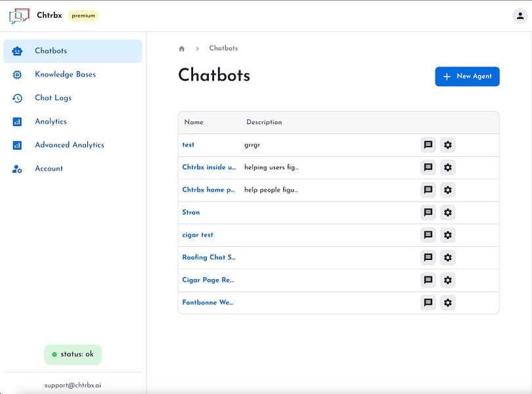The width and height of the screenshot is (532, 394).
Task: Open chat for 'Fontbonne We...' chatbot
Action: click(x=428, y=302)
